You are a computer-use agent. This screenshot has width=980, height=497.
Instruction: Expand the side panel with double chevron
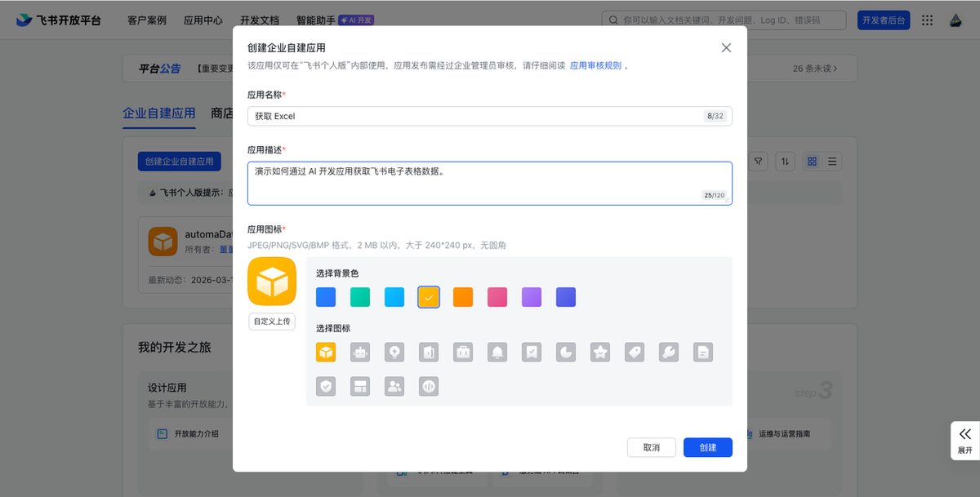click(965, 441)
